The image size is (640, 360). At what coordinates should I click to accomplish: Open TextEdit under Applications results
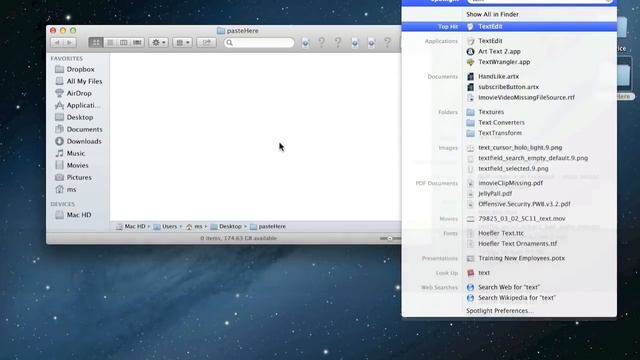[x=490, y=41]
